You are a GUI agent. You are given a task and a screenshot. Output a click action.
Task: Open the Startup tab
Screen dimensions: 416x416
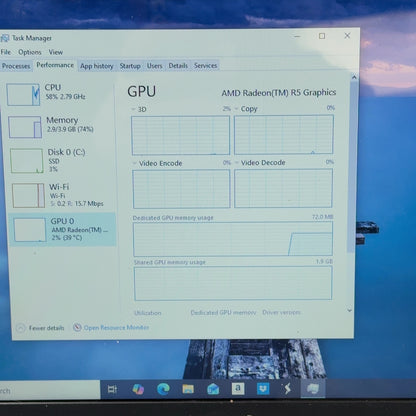pos(130,66)
